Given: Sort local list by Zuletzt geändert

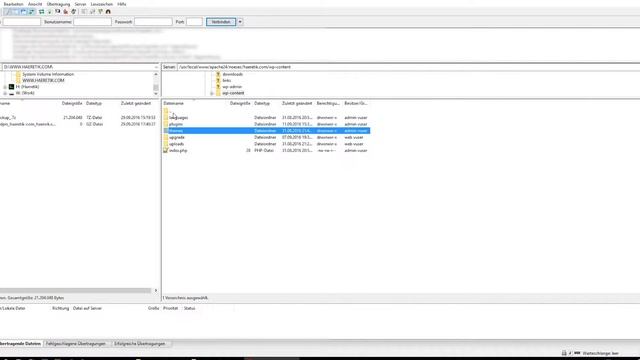Looking at the screenshot, I should [x=136, y=104].
